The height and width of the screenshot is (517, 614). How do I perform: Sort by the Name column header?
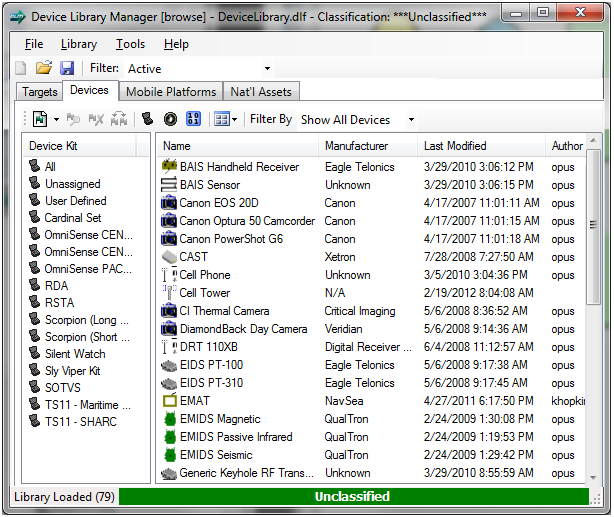point(237,146)
